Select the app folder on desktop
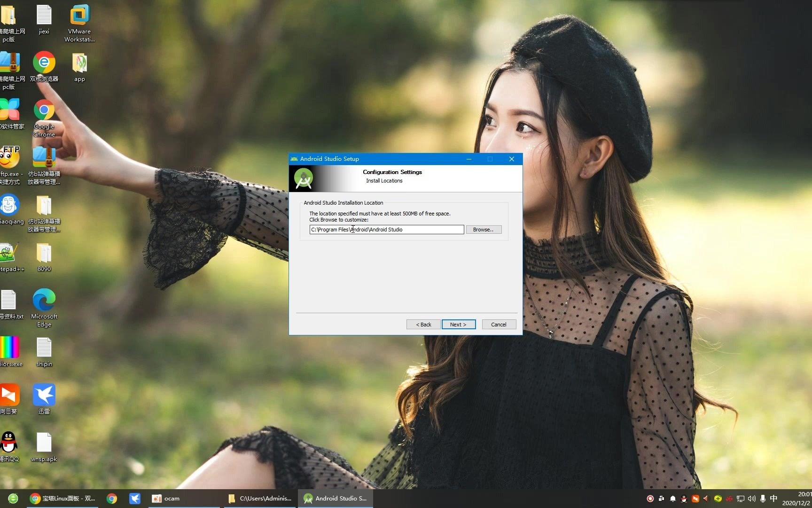This screenshot has height=508, width=812. [x=79, y=67]
